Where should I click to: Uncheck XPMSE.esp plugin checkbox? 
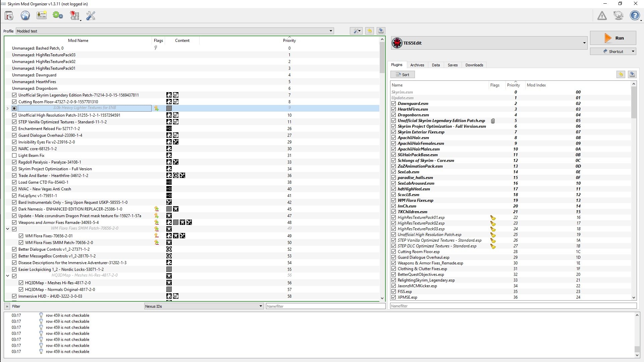pos(394,297)
